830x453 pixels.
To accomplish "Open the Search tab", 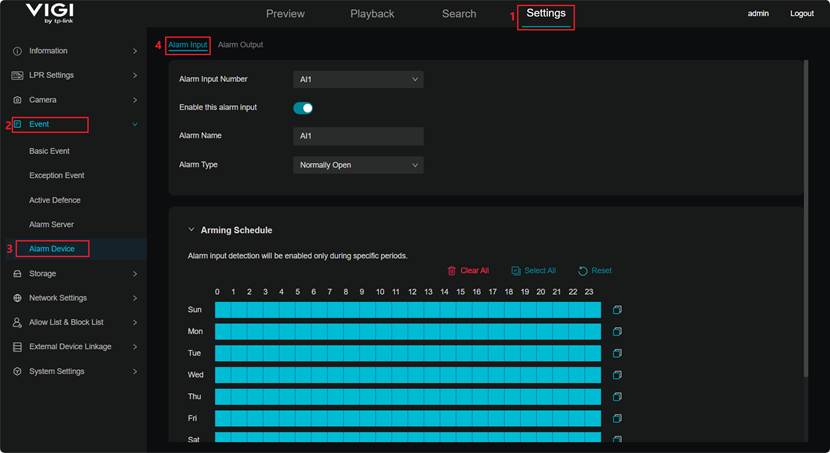I will [459, 14].
